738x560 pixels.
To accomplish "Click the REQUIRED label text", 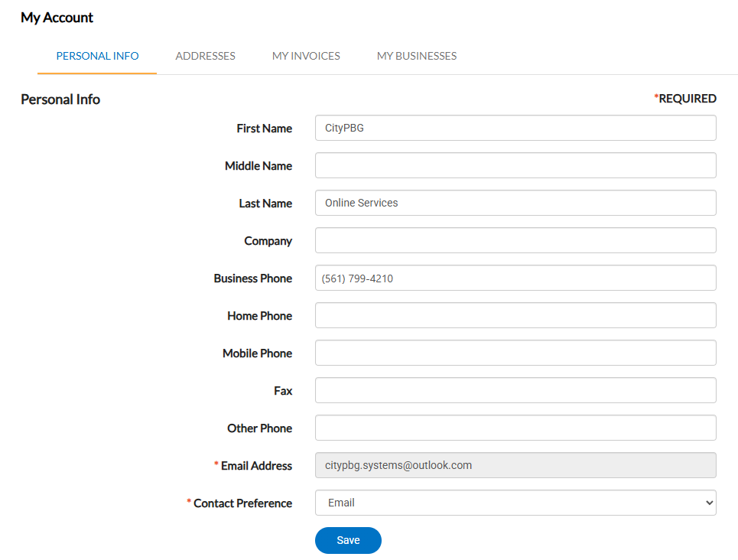I will (685, 98).
